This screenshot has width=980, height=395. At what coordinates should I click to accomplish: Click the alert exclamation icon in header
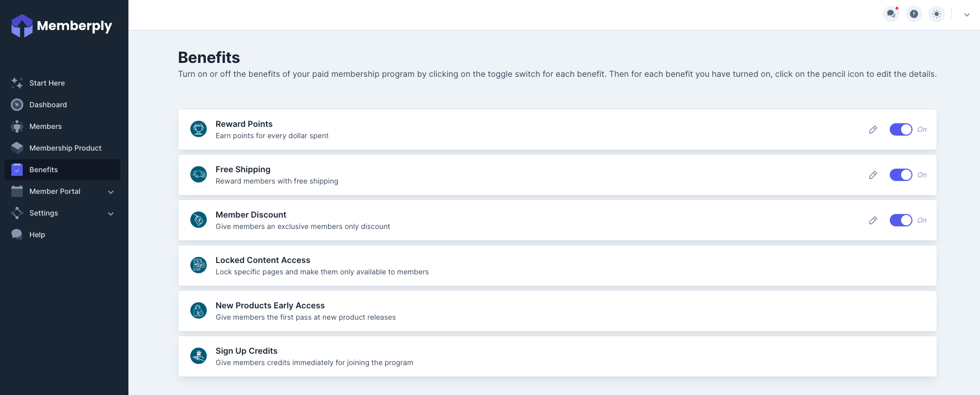(913, 14)
